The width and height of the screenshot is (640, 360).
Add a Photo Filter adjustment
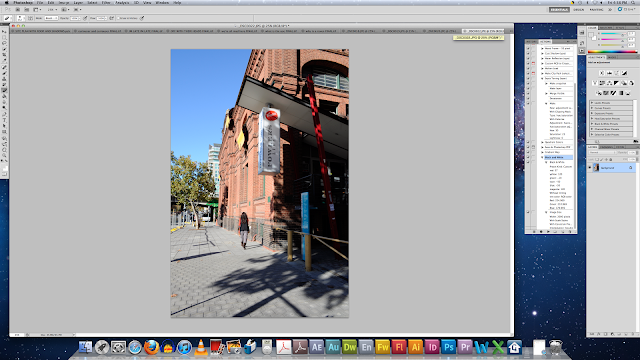[x=624, y=83]
